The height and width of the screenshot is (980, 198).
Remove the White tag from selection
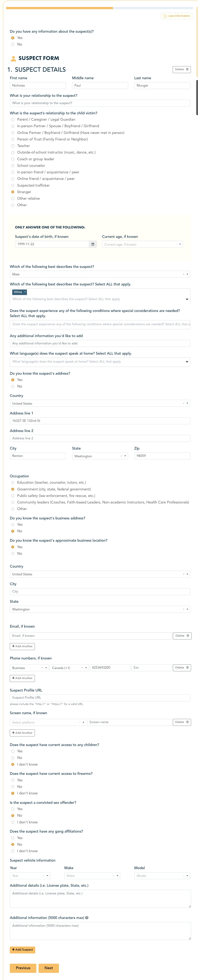(25, 292)
